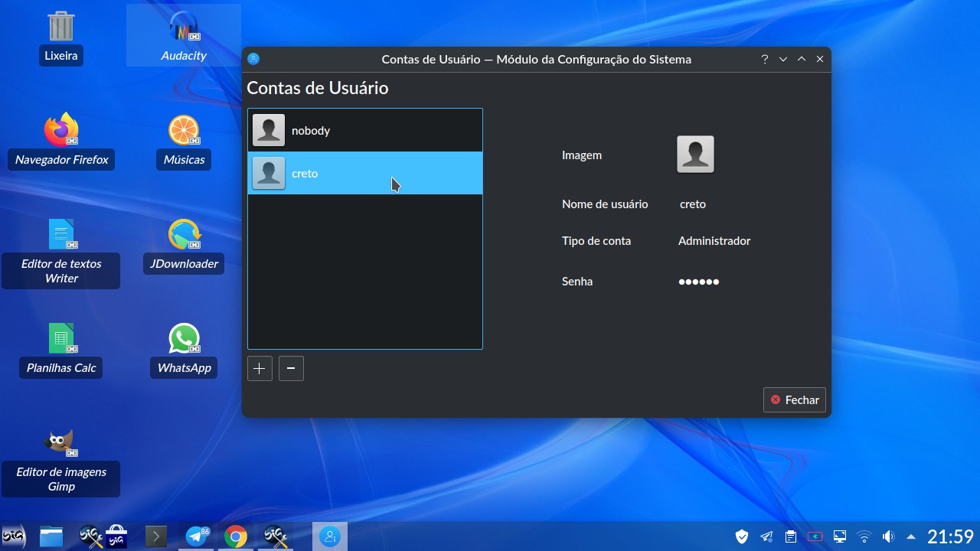Select the creto user account
980x551 pixels.
pyautogui.click(x=365, y=173)
